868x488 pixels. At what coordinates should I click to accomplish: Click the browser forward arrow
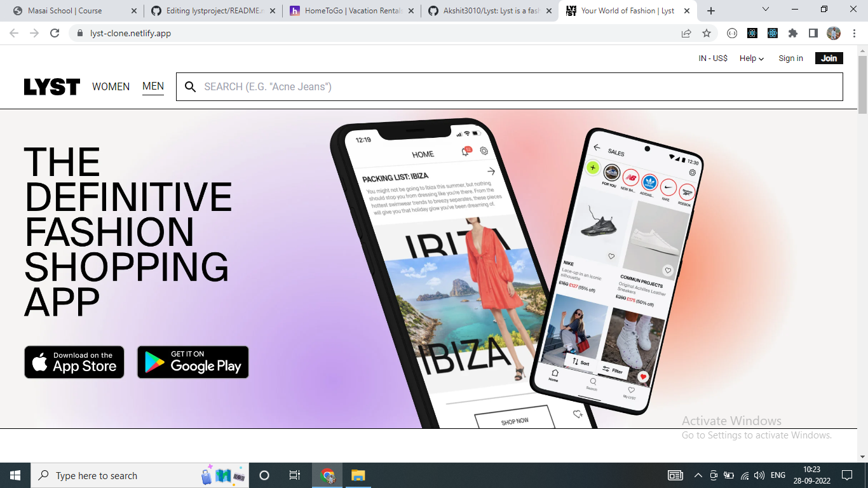[x=34, y=33]
